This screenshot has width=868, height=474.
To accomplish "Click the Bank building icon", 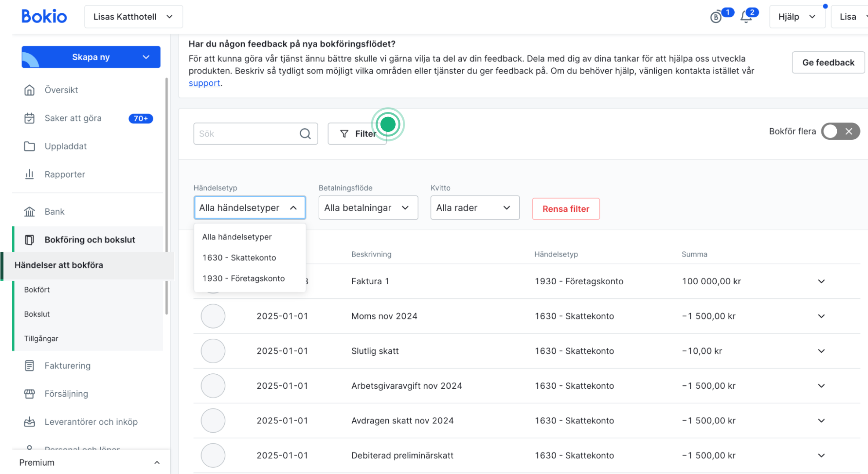I will (x=29, y=212).
